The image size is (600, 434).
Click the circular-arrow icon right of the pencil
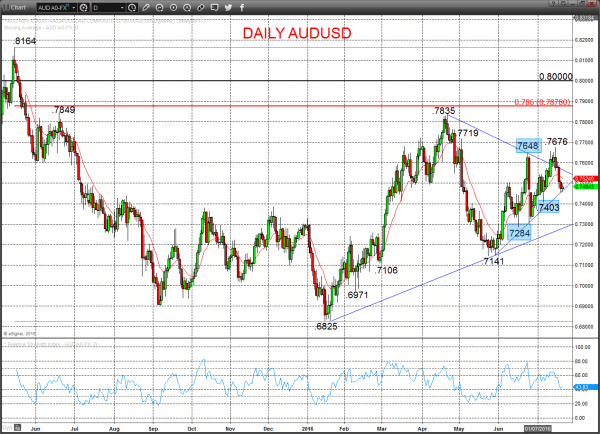point(160,8)
